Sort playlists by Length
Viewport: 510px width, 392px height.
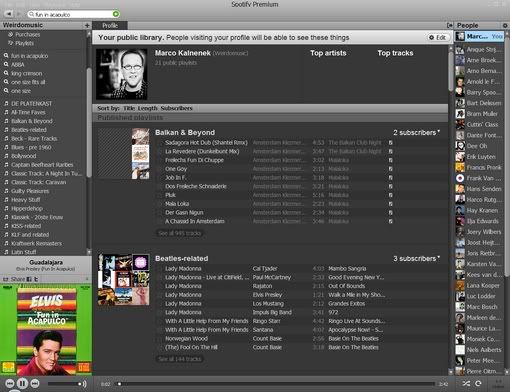click(147, 108)
